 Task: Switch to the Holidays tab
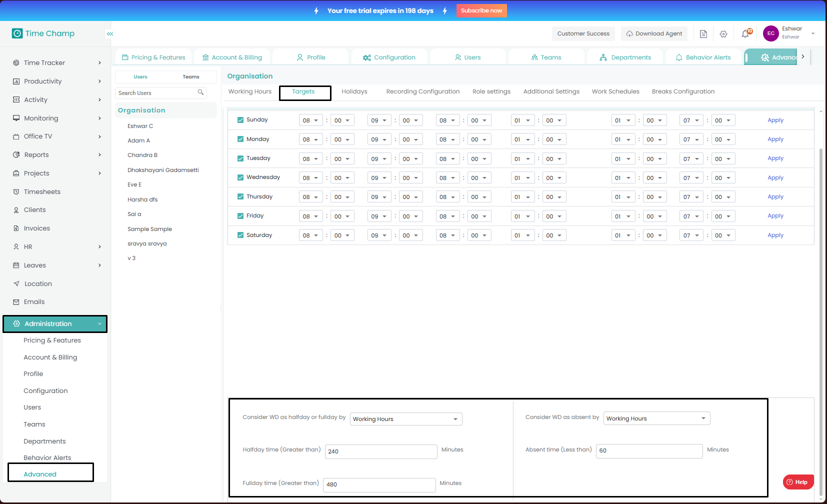(354, 91)
